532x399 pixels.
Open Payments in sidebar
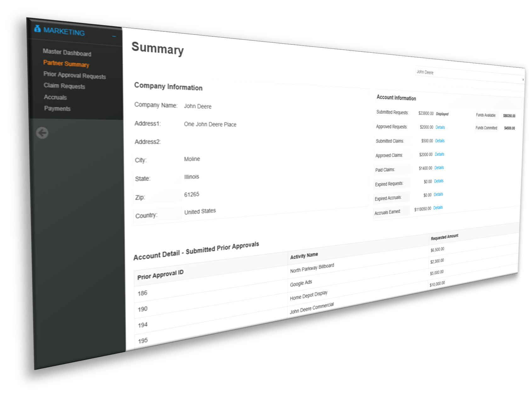pos(57,108)
